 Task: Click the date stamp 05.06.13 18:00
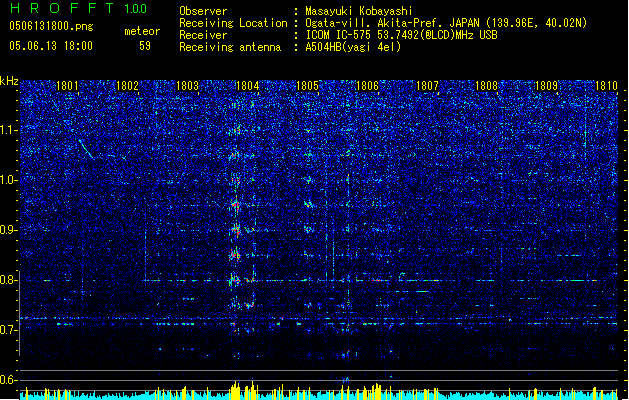(x=51, y=46)
